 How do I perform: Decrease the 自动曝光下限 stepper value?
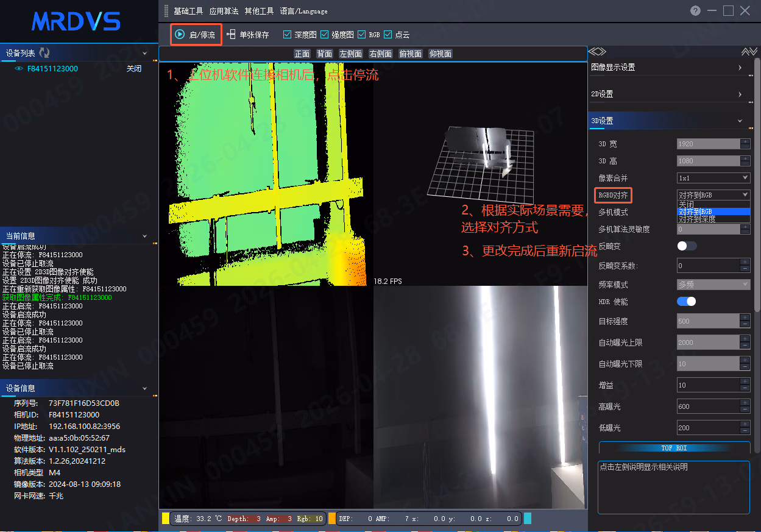pos(745,367)
